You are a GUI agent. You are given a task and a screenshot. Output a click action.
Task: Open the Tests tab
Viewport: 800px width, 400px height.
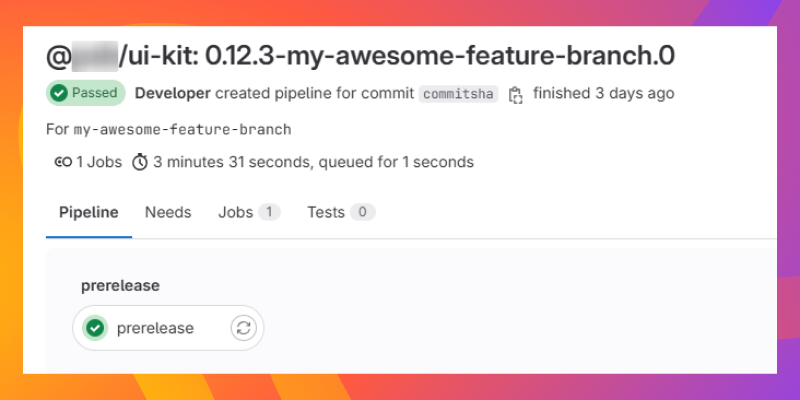click(341, 212)
